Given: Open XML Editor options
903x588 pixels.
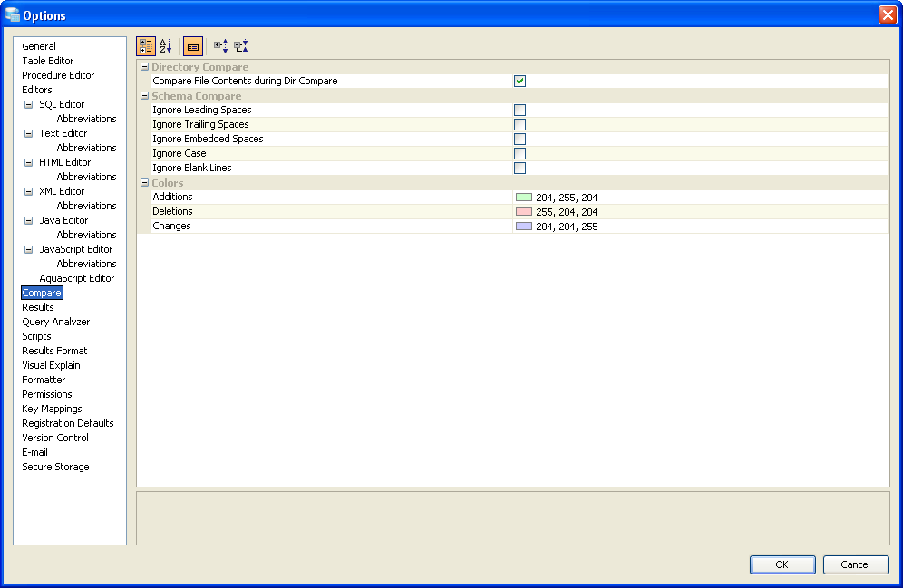Looking at the screenshot, I should [x=62, y=191].
